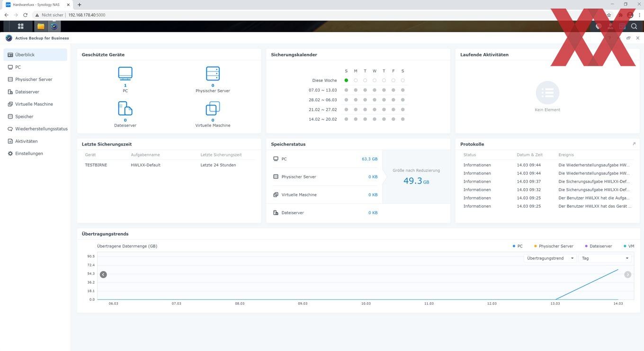Select the TESTBIRNE device row
Screen dimensions: 644x351
point(169,165)
